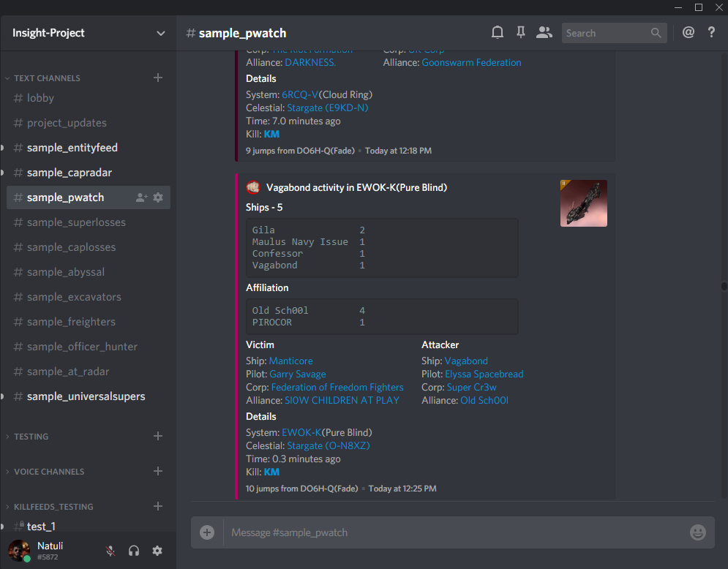Open DARKNESS. alliance link
The width and height of the screenshot is (728, 569).
pos(310,62)
